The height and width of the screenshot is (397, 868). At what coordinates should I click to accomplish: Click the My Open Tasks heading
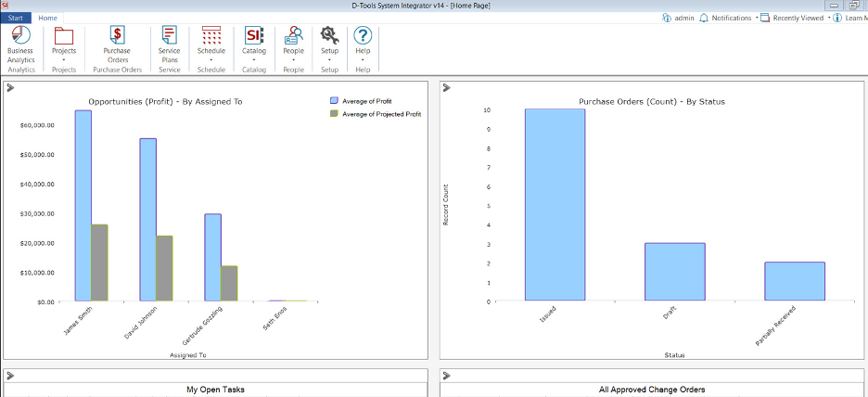click(x=216, y=390)
